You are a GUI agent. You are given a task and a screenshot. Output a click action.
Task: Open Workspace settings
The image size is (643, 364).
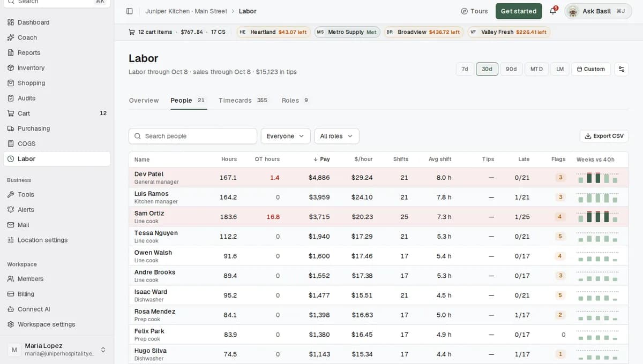tap(57, 324)
